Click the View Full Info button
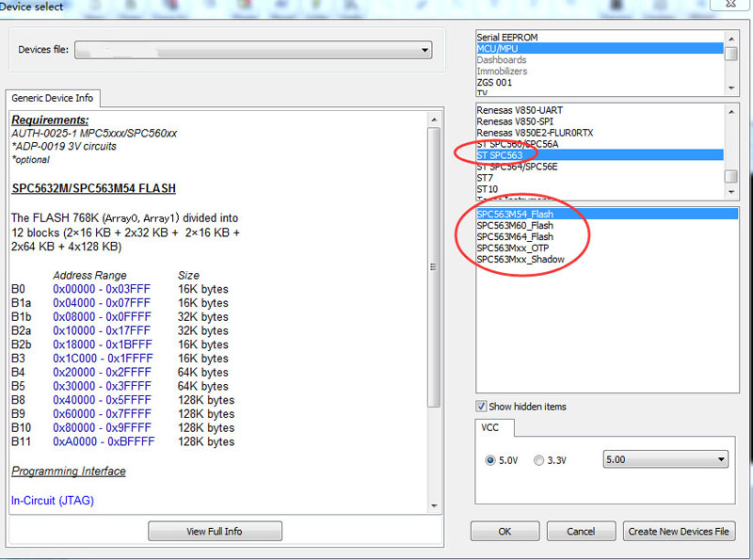The width and height of the screenshot is (753, 560). point(215,531)
